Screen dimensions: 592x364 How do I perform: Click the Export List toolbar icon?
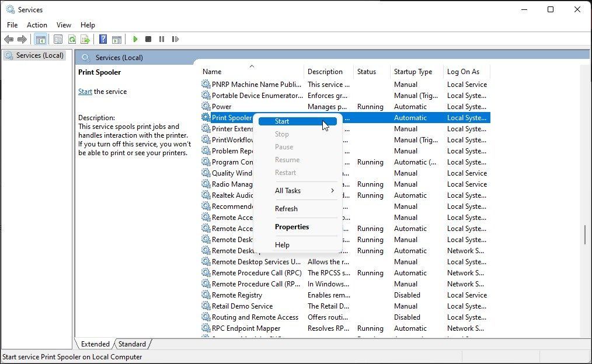click(x=85, y=39)
